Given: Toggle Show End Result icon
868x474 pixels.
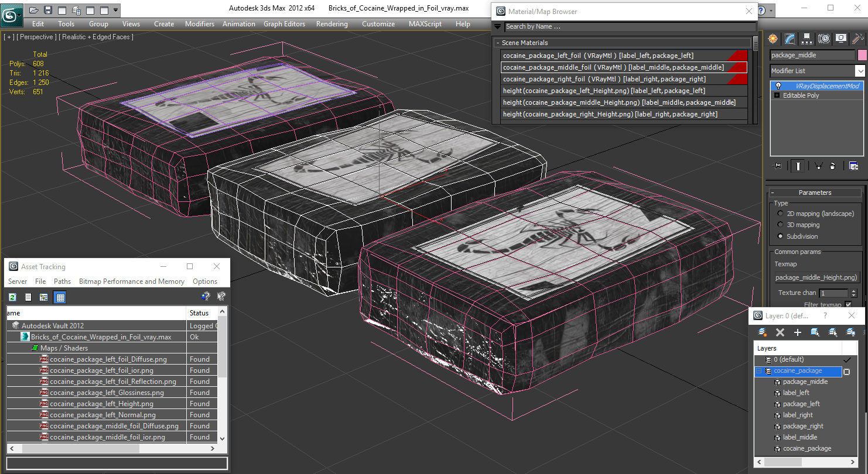Looking at the screenshot, I should (798, 166).
